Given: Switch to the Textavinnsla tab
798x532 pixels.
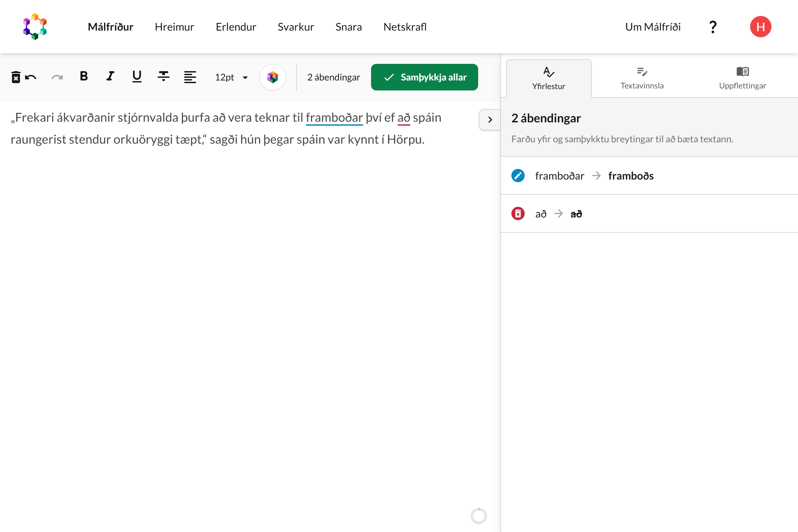Looking at the screenshot, I should (x=642, y=78).
